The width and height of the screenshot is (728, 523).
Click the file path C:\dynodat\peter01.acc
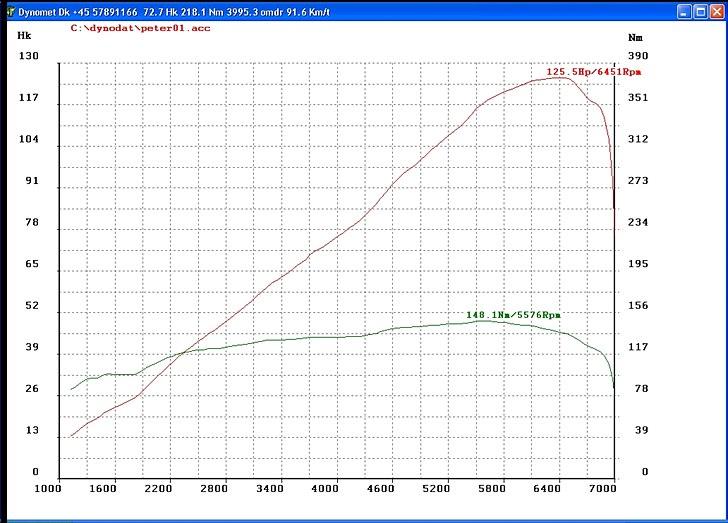(x=127, y=29)
